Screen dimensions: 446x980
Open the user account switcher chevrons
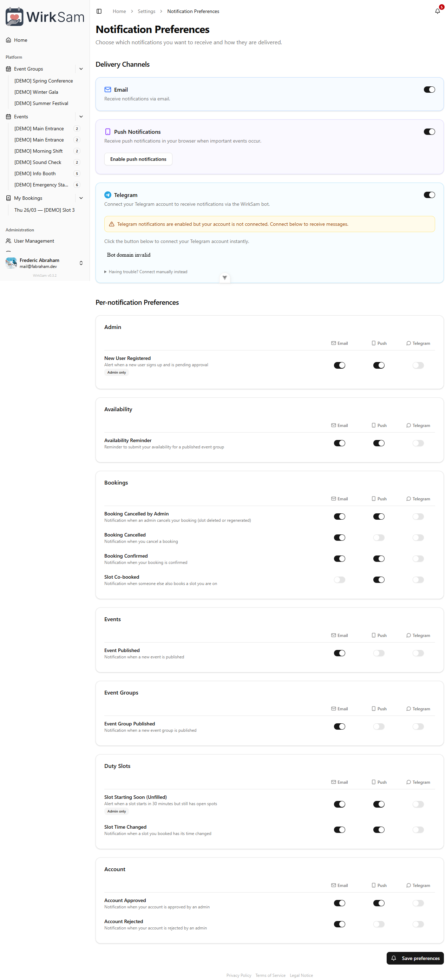coord(81,263)
